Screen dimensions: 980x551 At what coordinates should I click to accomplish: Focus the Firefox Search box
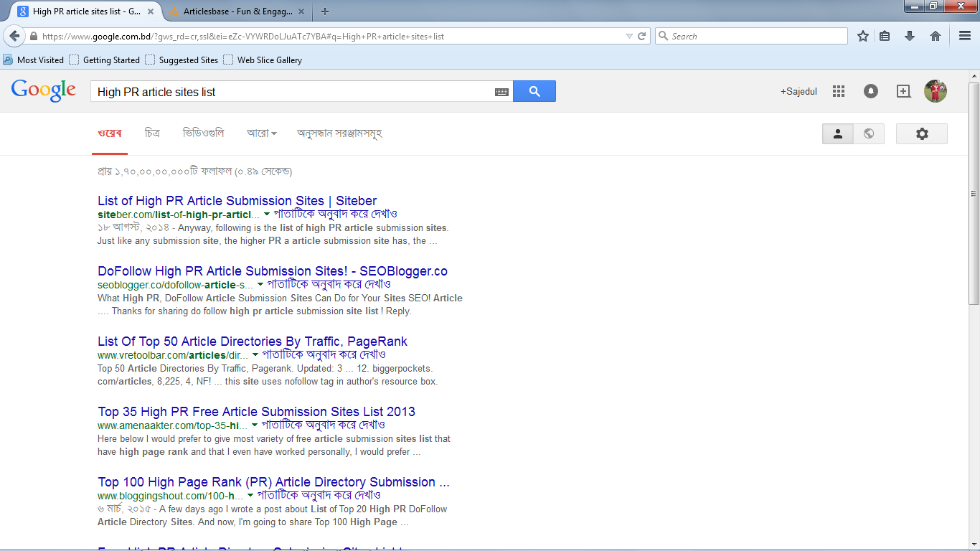[x=751, y=36]
